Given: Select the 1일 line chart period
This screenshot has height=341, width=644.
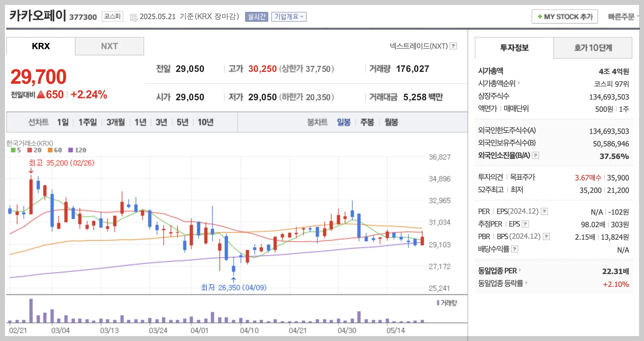Looking at the screenshot, I should [x=63, y=122].
